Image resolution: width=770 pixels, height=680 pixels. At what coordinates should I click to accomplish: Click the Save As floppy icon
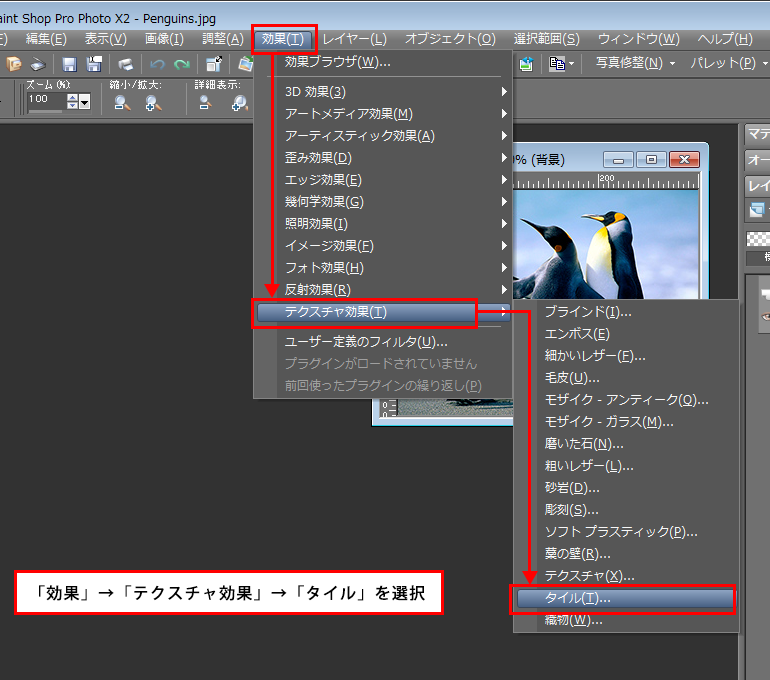pos(94,64)
